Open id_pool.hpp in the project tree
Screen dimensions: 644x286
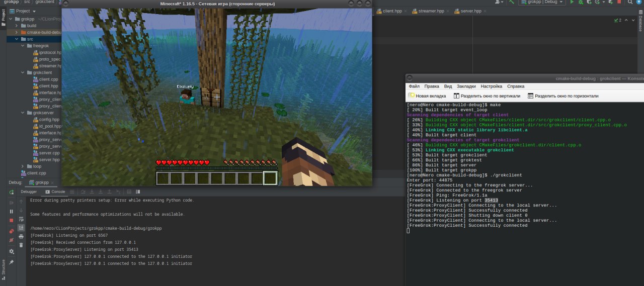[x=47, y=126]
